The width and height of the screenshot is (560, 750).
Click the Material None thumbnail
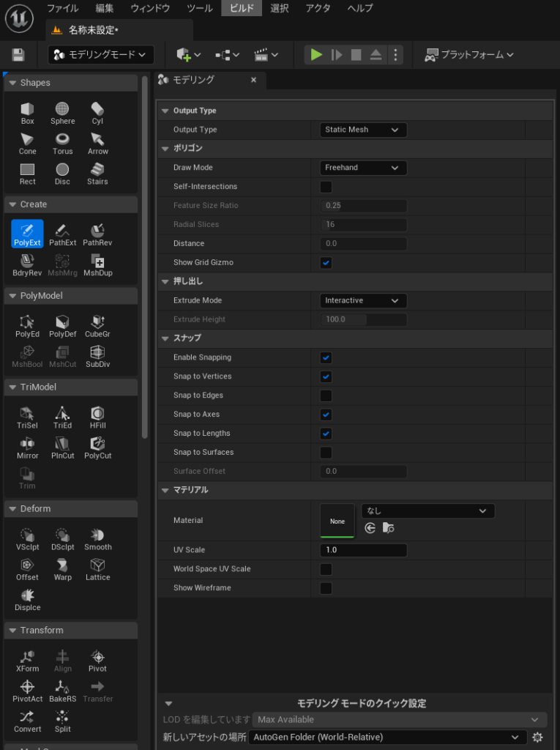pyautogui.click(x=337, y=521)
